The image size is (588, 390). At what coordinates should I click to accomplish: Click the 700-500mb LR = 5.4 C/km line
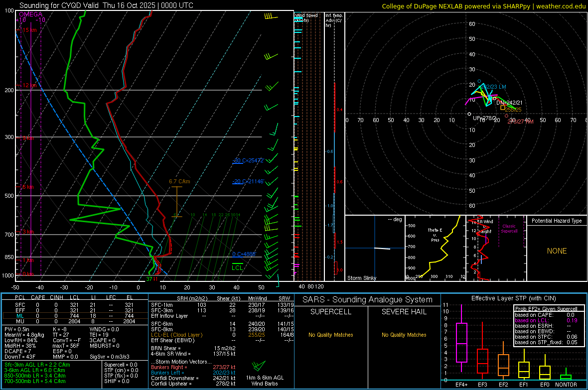35,381
